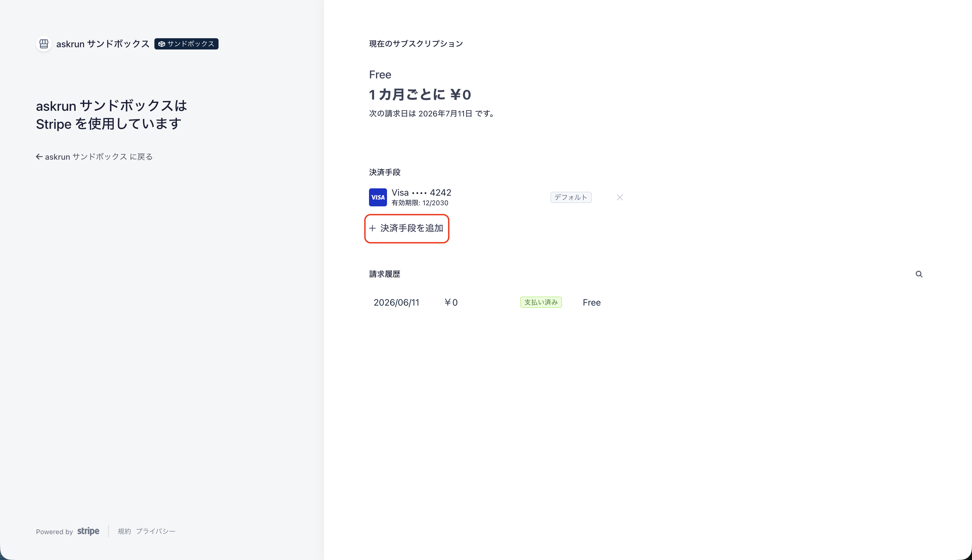Click the ¥0 amount in billing history
This screenshot has width=972, height=560.
(451, 302)
